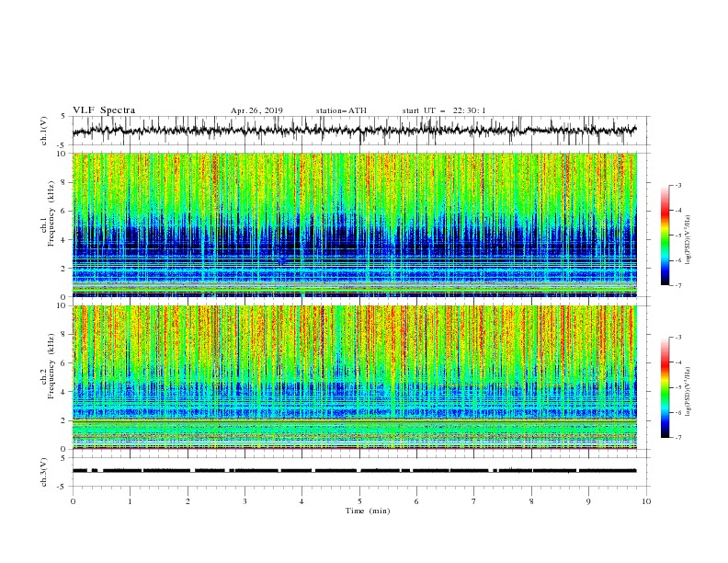Click the ch.1 frequency tick "2"
The width and height of the screenshot is (728, 563).
(x=64, y=268)
